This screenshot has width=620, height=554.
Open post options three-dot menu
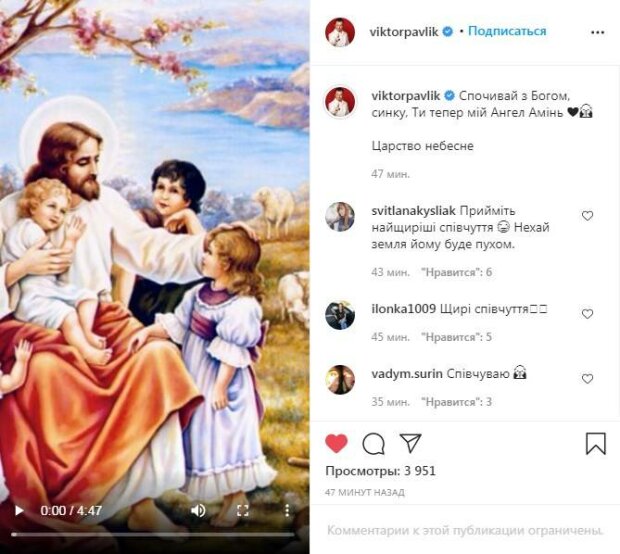pos(598,32)
